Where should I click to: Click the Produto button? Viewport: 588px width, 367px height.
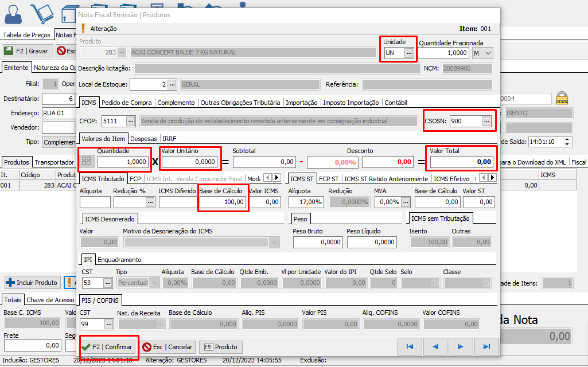click(220, 347)
